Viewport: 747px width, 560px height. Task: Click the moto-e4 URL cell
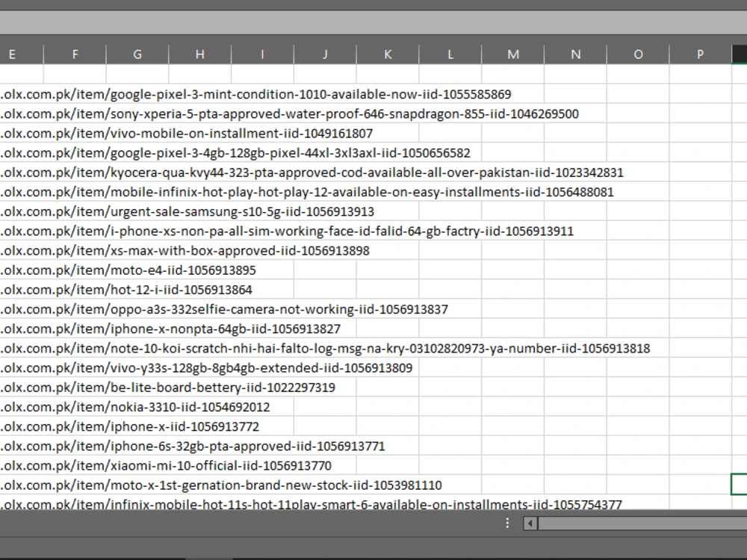128,270
